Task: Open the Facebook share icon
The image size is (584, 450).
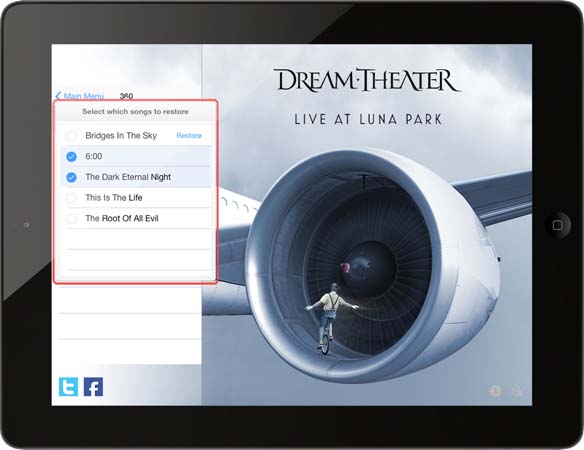Action: tap(93, 387)
